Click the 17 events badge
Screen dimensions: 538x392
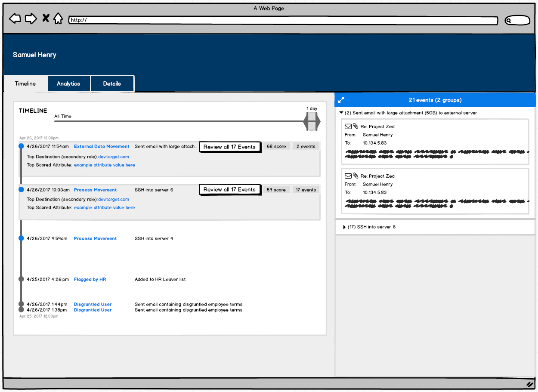pos(306,190)
